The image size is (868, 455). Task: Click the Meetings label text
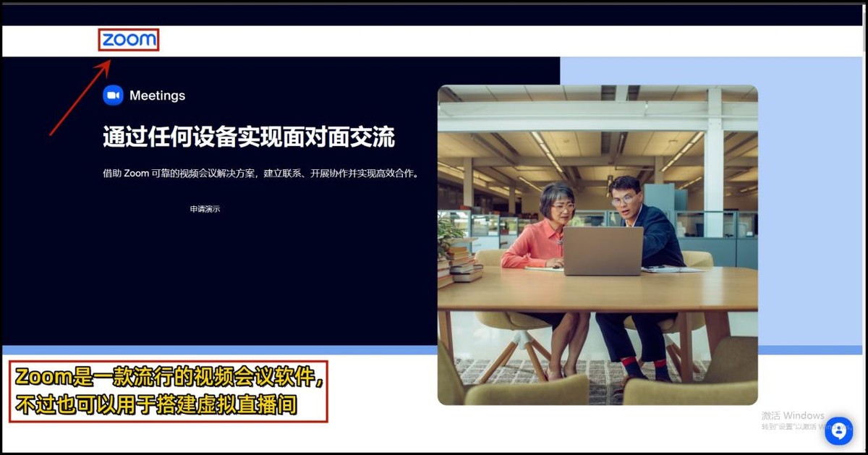tap(156, 95)
